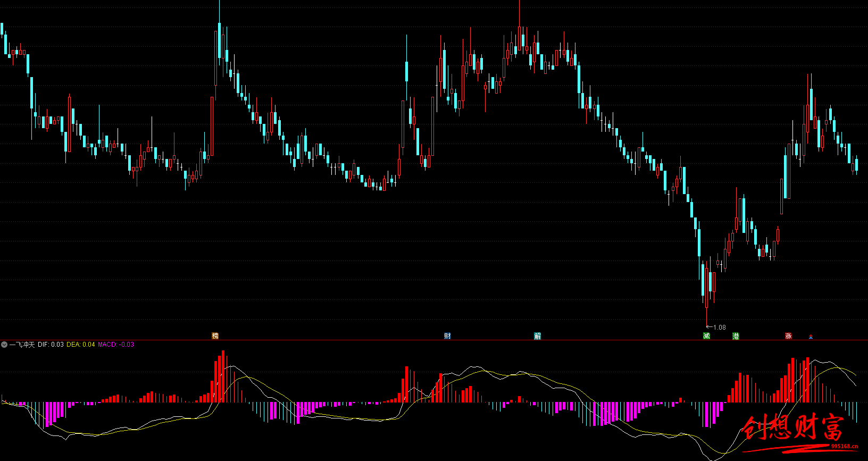Click the divider above the indicator panel
This screenshot has height=461, width=868.
(x=434, y=340)
